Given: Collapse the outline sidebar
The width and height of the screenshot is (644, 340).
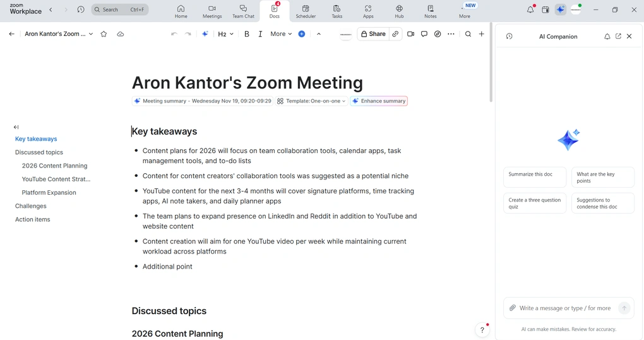Looking at the screenshot, I should pos(16,127).
